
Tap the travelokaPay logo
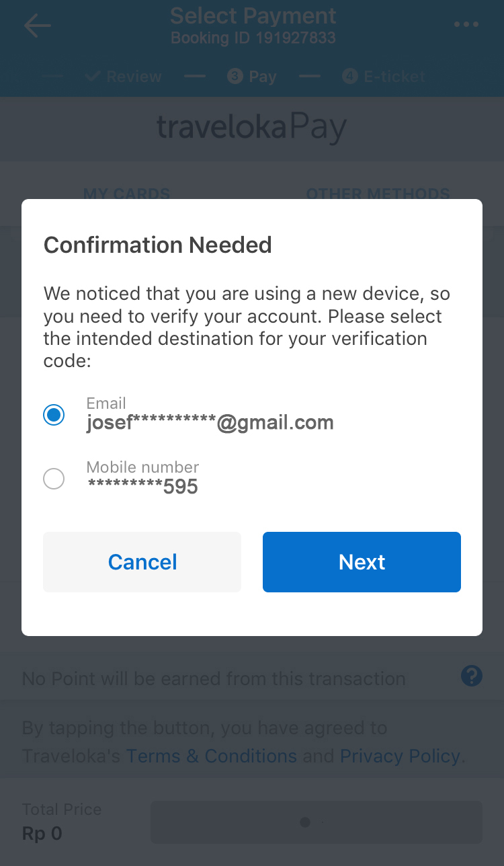252,128
